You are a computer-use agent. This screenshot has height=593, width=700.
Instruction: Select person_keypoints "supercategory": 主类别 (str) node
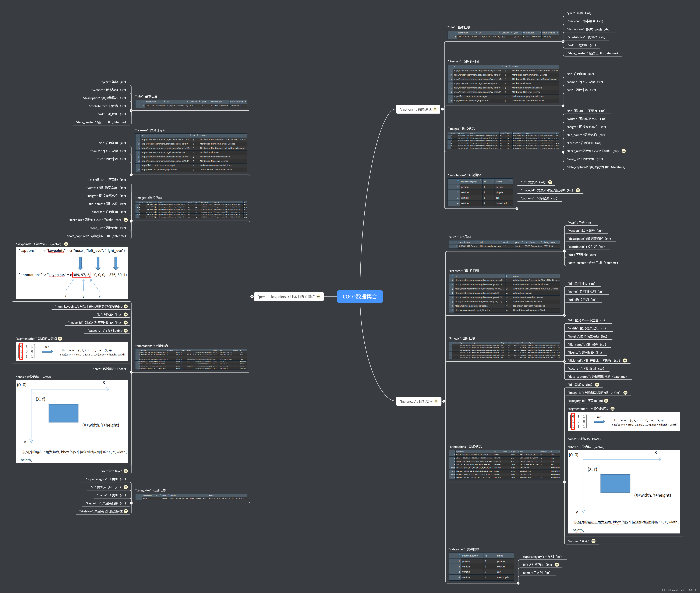click(x=106, y=479)
